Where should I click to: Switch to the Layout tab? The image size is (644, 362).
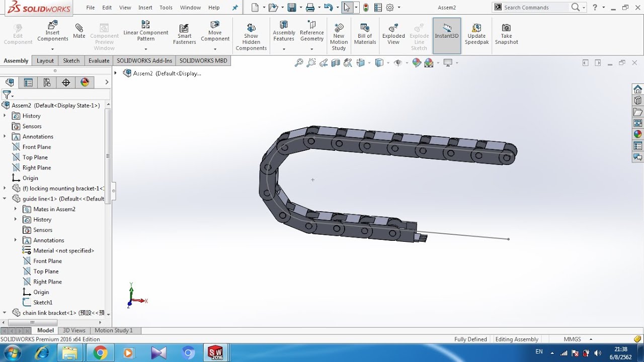[45, 61]
